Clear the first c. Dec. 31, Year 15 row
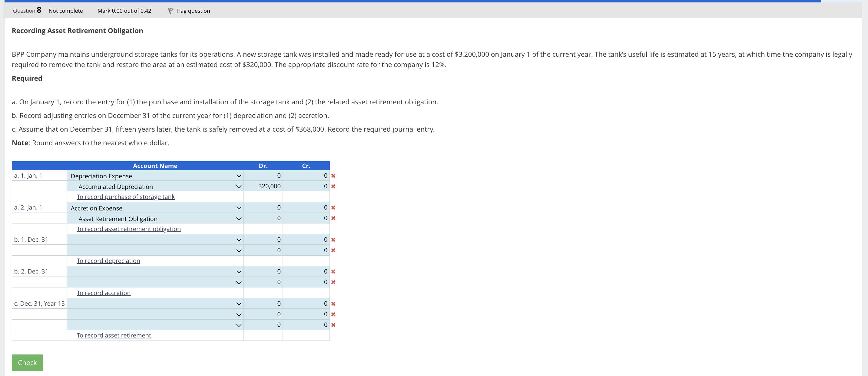 333,304
